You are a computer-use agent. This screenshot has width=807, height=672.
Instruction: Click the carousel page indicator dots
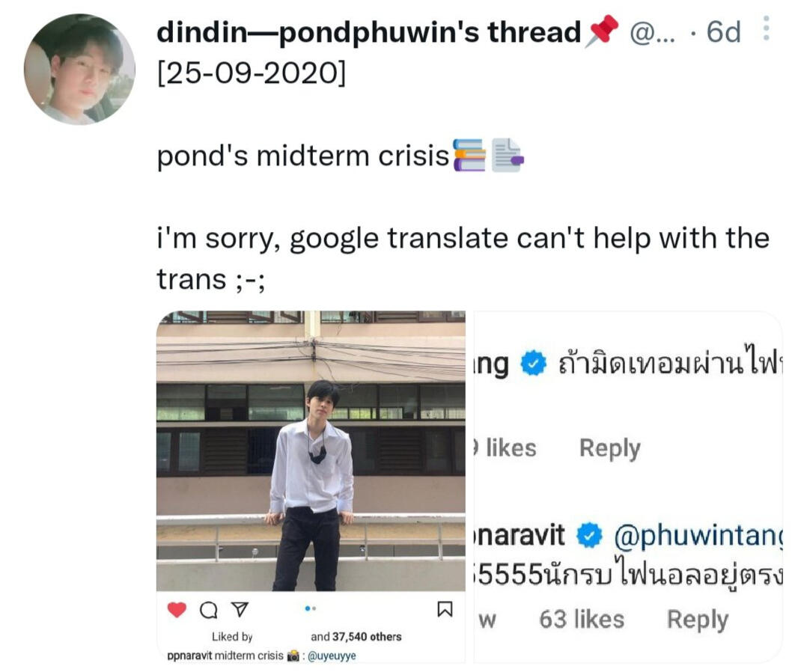pos(311,609)
